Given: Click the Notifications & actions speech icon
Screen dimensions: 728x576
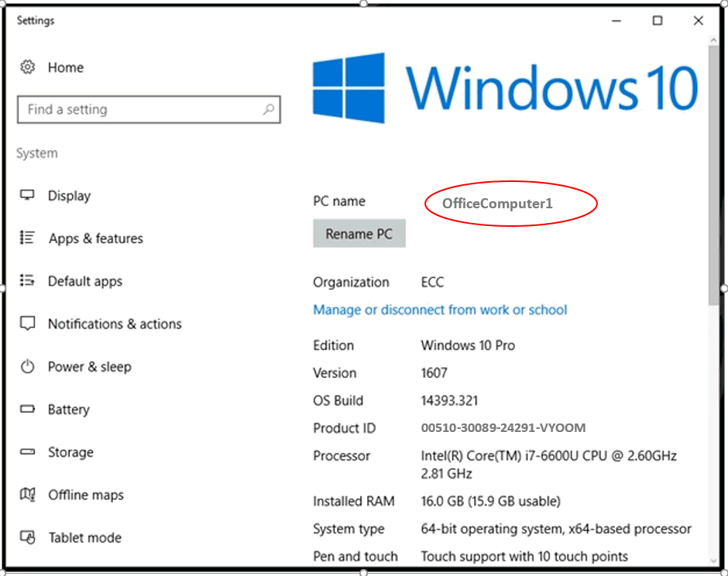Looking at the screenshot, I should (x=28, y=324).
